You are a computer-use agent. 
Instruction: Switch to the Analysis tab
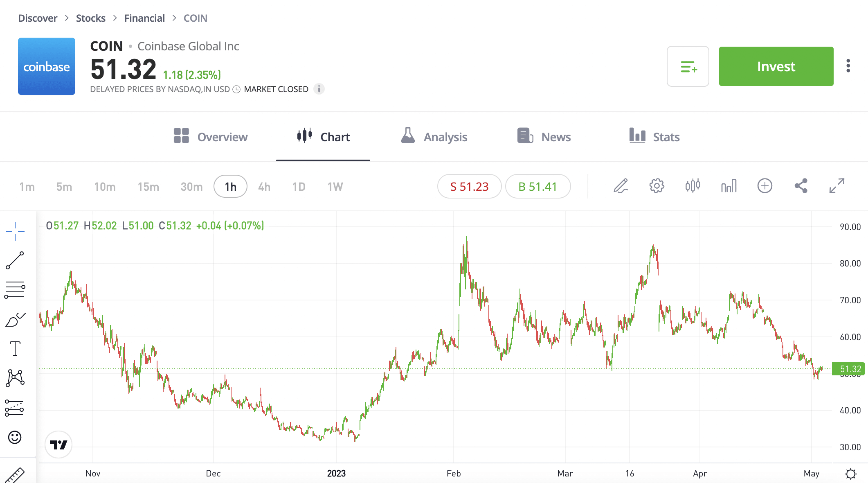pyautogui.click(x=434, y=137)
